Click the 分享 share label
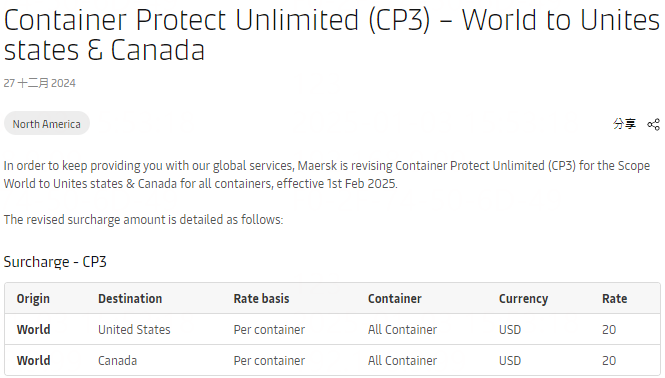Screen dimensions: 665x378 pos(624,124)
